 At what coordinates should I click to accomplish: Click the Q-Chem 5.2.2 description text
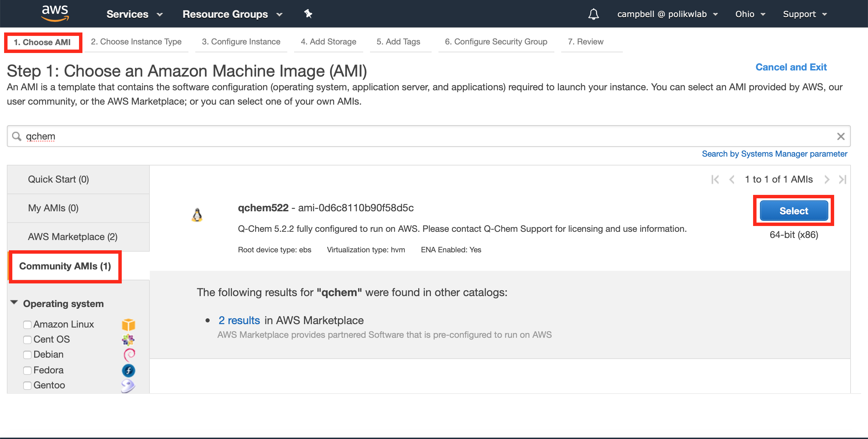coord(462,229)
